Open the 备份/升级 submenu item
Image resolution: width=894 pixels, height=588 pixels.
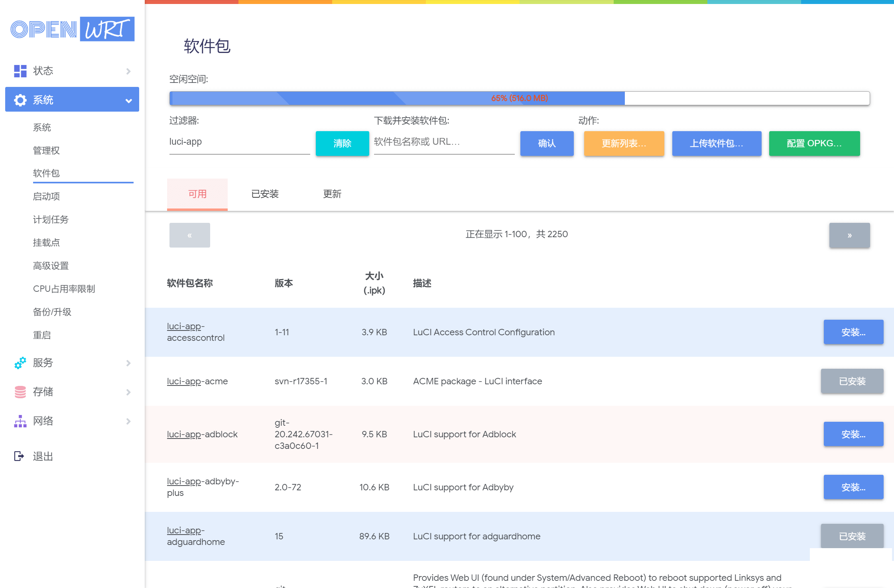pos(52,312)
